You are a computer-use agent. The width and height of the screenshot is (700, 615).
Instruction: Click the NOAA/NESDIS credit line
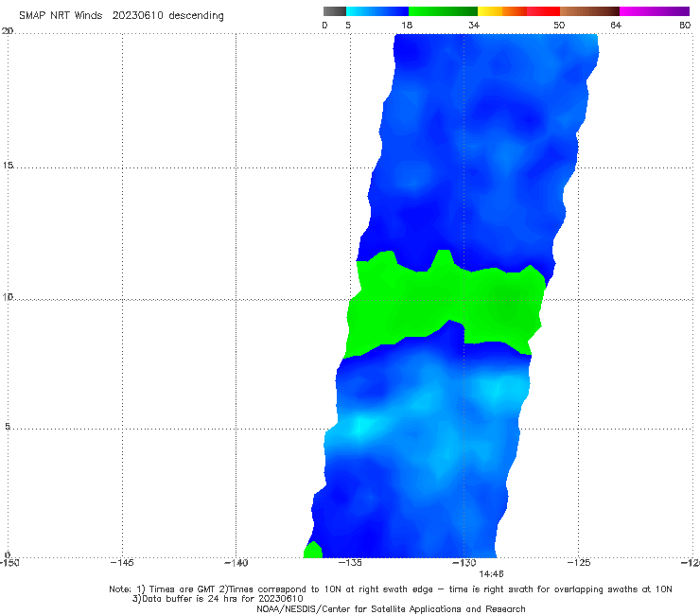click(x=391, y=608)
